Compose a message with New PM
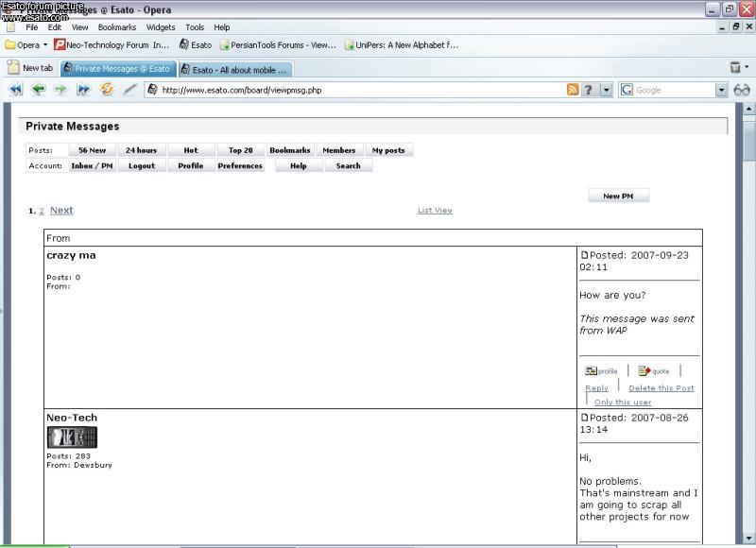 618,197
